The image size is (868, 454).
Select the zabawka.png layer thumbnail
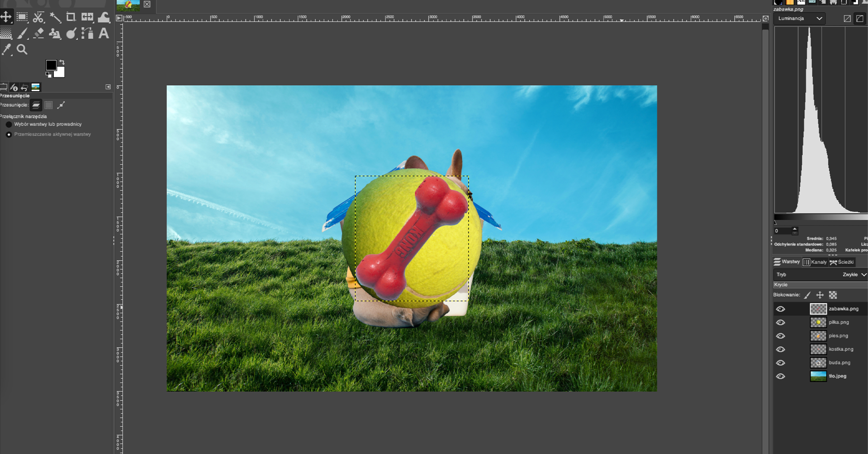coord(818,309)
